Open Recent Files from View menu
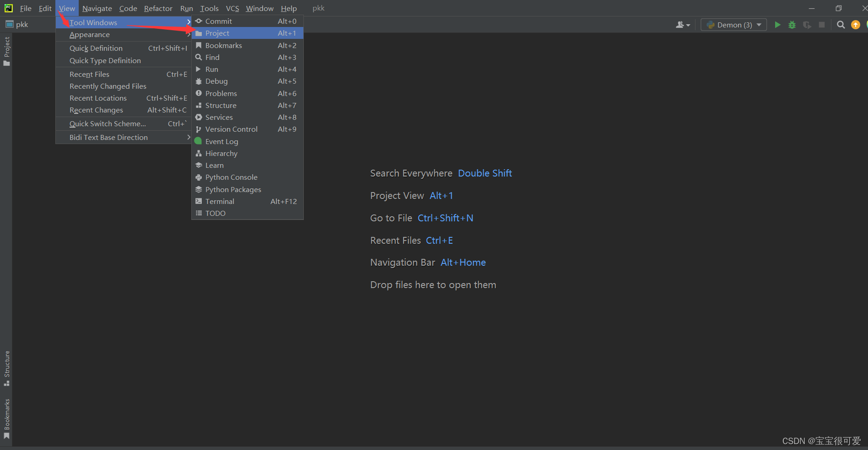868x450 pixels. pyautogui.click(x=124, y=74)
